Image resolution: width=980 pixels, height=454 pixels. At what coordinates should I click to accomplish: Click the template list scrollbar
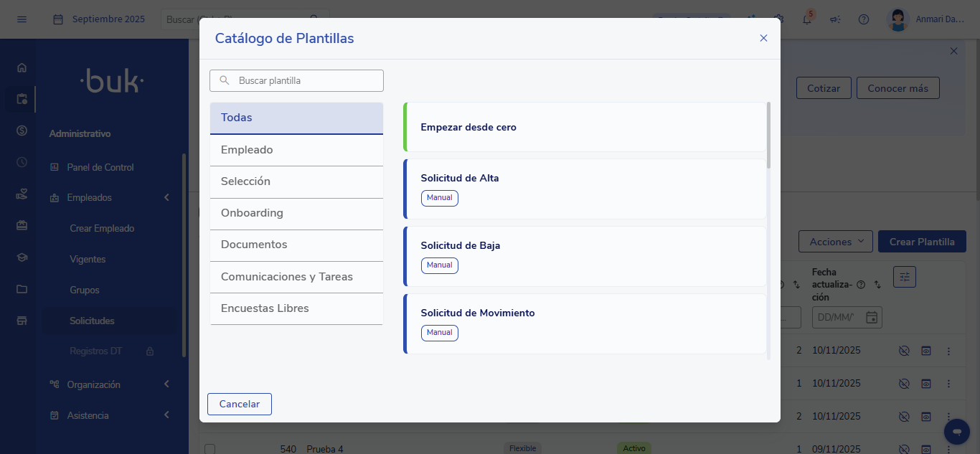768,136
